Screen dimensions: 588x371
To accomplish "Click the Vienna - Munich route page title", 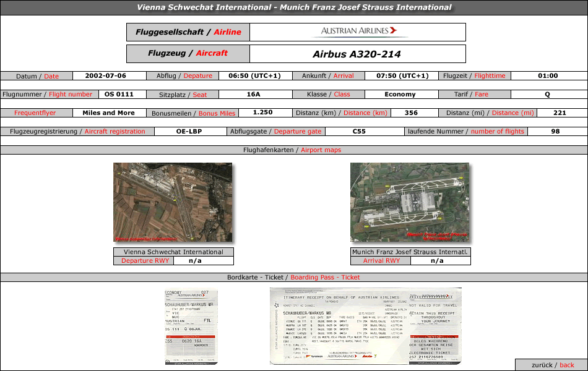I will (x=294, y=7).
